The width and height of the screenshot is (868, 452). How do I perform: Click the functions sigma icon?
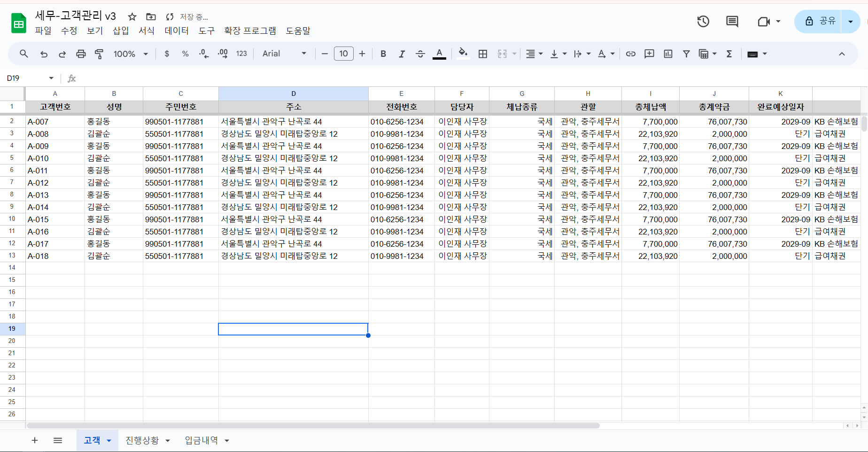click(729, 54)
